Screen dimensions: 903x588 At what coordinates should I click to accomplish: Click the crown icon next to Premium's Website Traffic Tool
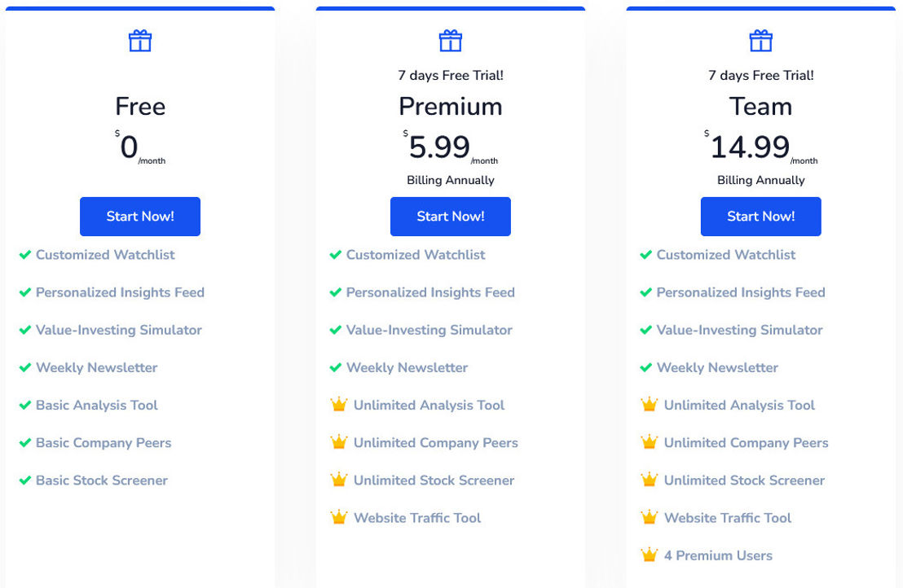[339, 517]
